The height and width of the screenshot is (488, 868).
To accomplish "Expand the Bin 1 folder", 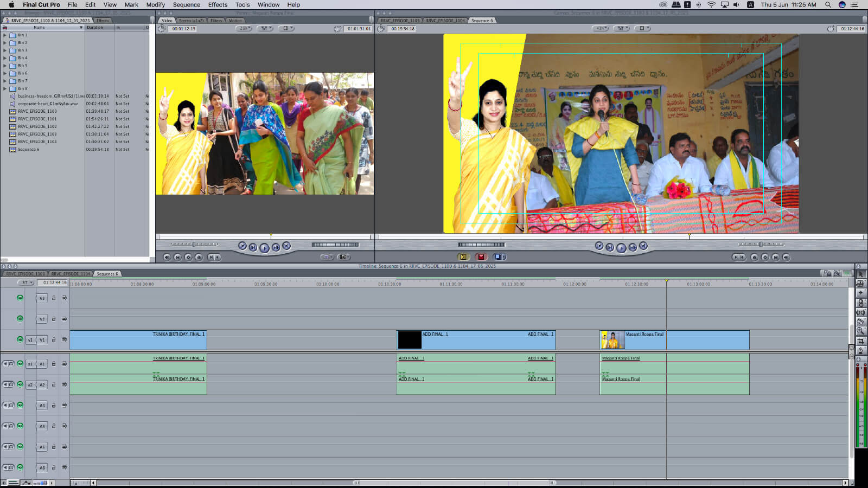I will point(5,35).
